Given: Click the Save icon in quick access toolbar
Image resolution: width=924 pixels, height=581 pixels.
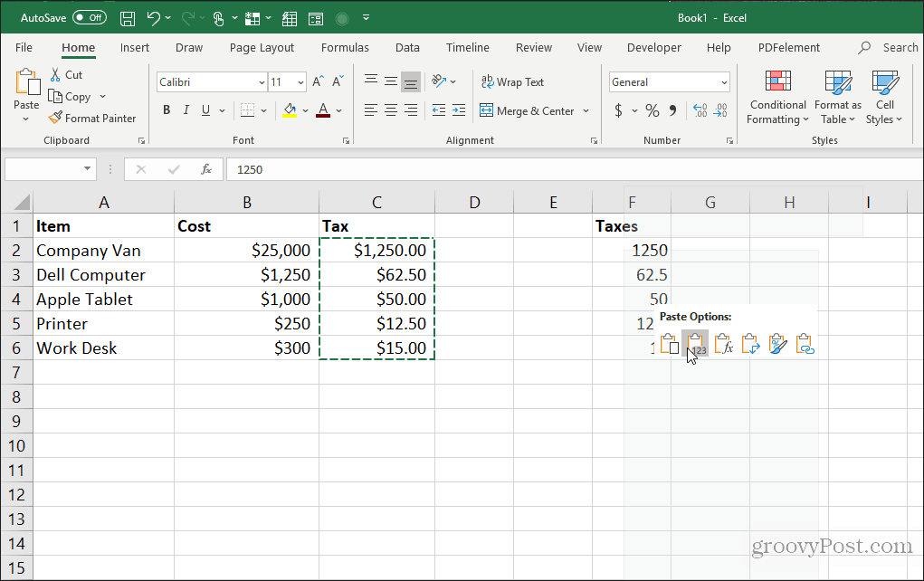Looking at the screenshot, I should point(128,18).
